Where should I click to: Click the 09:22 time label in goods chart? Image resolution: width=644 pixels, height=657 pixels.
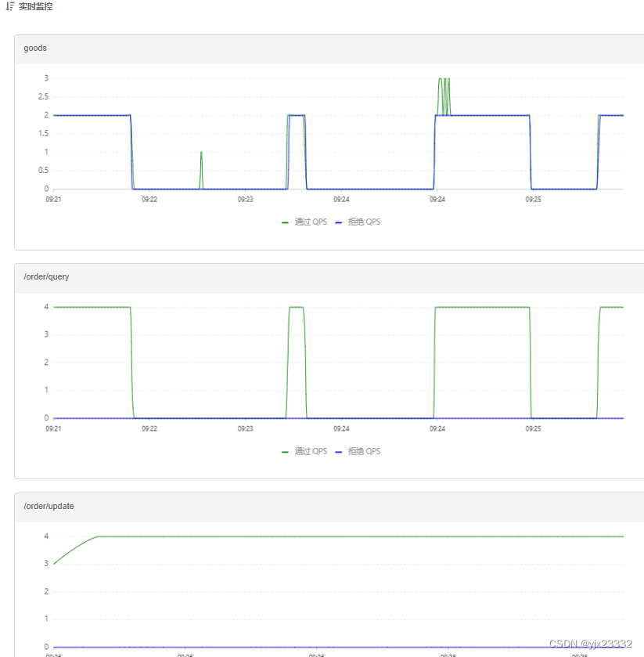click(149, 200)
